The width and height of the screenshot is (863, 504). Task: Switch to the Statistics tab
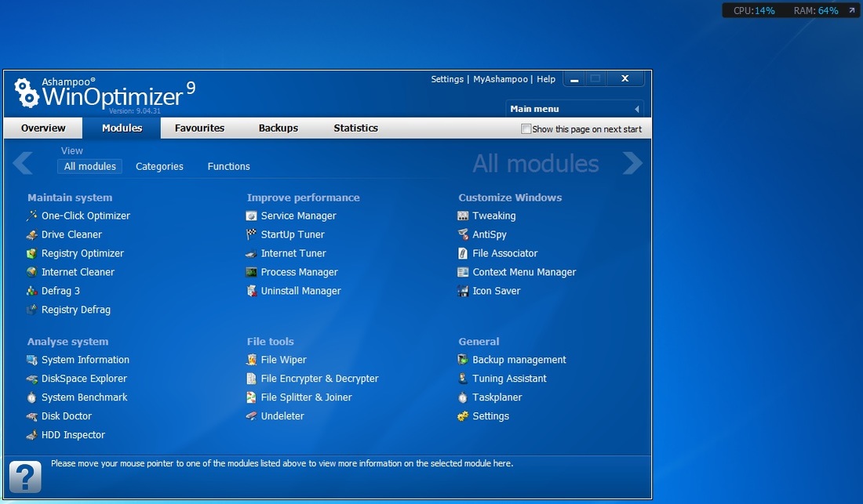pyautogui.click(x=355, y=128)
